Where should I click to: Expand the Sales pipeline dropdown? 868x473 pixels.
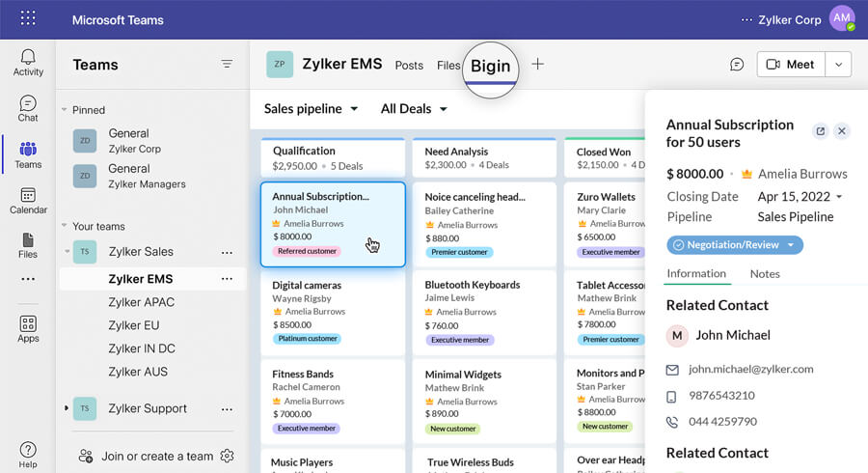[x=311, y=109]
